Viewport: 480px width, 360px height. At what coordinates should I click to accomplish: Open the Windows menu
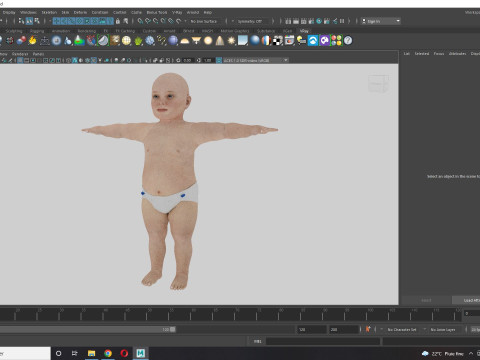click(x=28, y=12)
